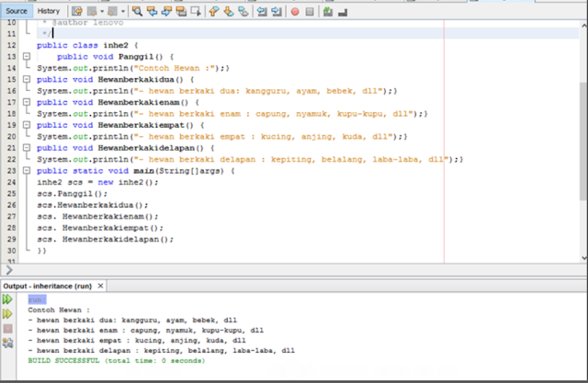Click the 'new' keyword on line 24

[106, 183]
